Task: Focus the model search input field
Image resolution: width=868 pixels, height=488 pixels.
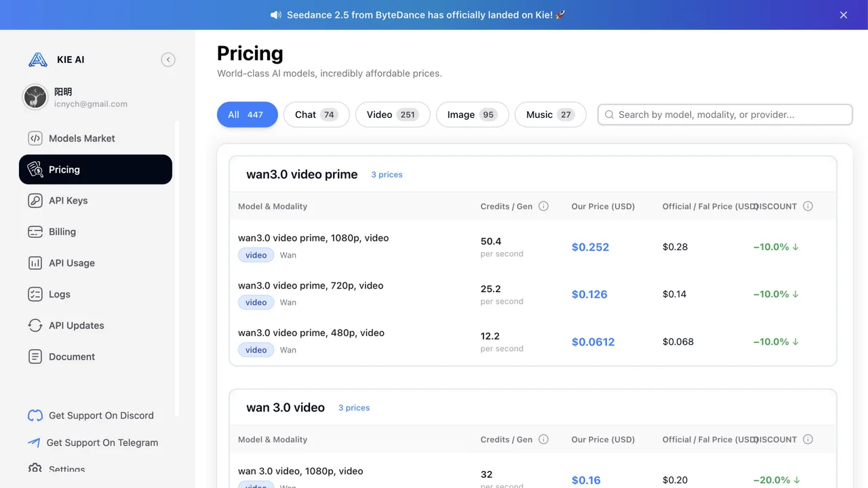Action: (725, 115)
